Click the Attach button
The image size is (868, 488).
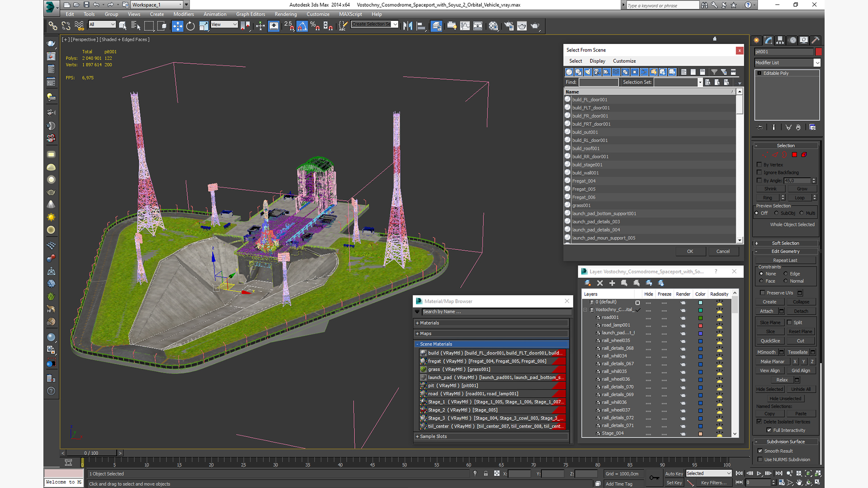(766, 311)
